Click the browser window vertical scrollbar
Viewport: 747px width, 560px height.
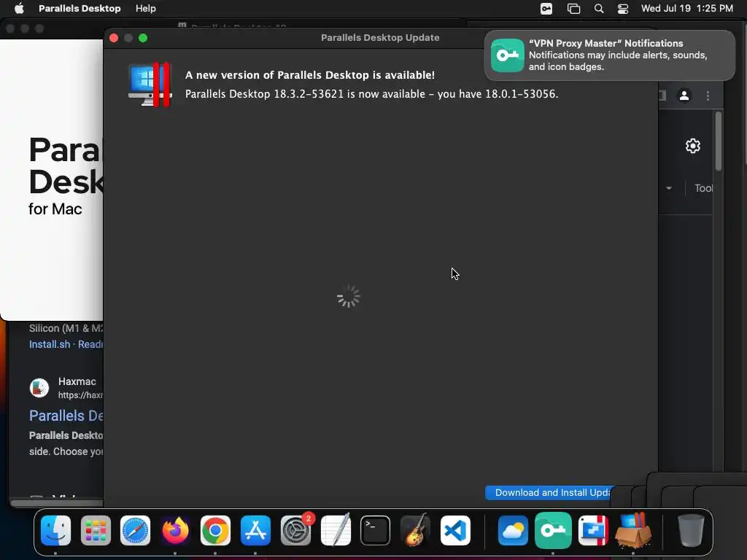point(719,141)
